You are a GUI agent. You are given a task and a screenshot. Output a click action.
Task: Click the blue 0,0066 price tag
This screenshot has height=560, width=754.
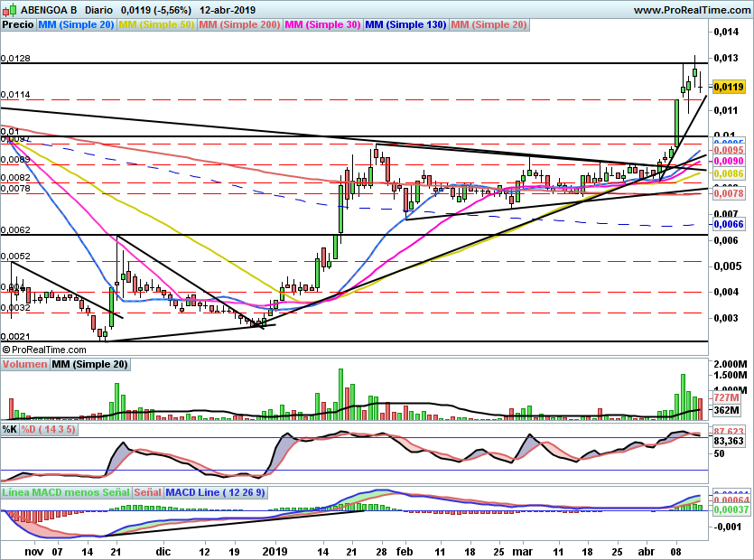[729, 224]
